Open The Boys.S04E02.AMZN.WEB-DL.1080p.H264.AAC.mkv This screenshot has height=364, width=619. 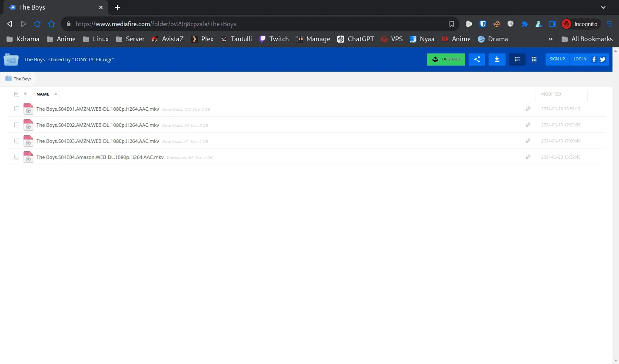click(98, 125)
